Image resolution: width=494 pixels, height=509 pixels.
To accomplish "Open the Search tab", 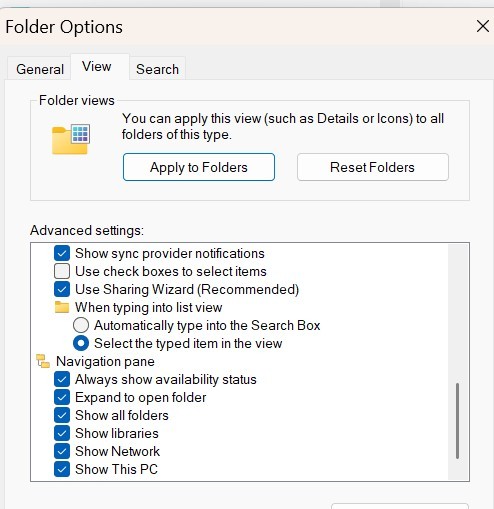I will pos(157,69).
